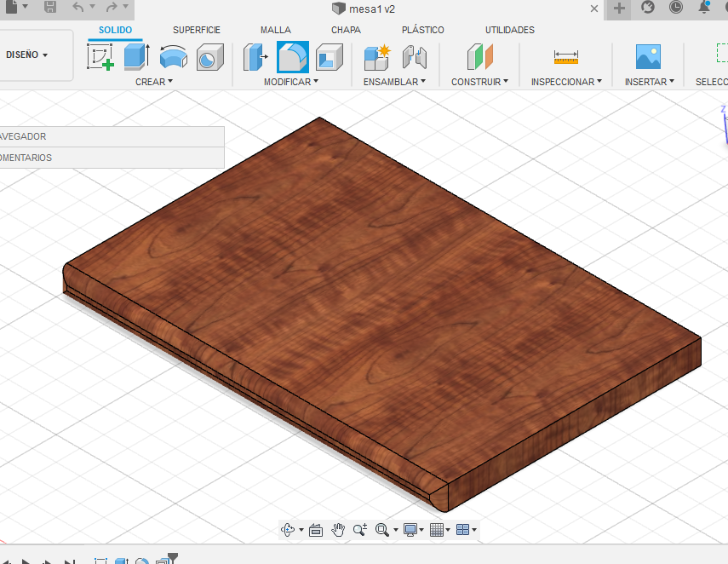
Task: Click the timeline play button
Action: click(x=27, y=562)
